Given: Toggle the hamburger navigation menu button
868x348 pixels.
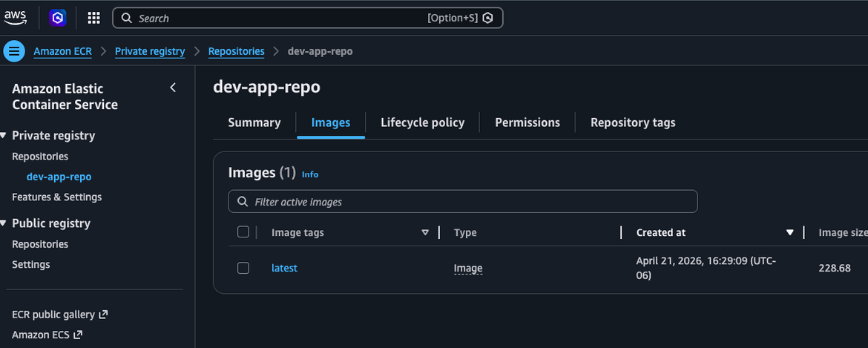Looking at the screenshot, I should coord(14,51).
